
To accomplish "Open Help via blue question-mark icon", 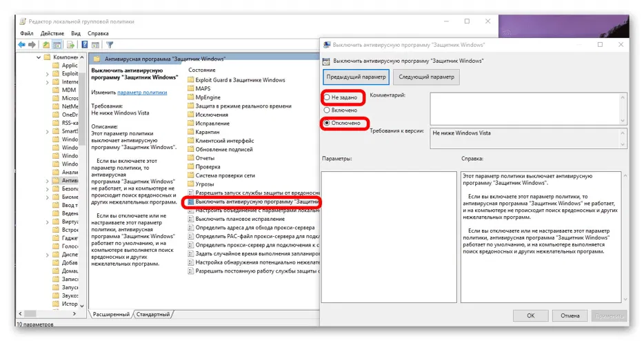I will click(85, 45).
